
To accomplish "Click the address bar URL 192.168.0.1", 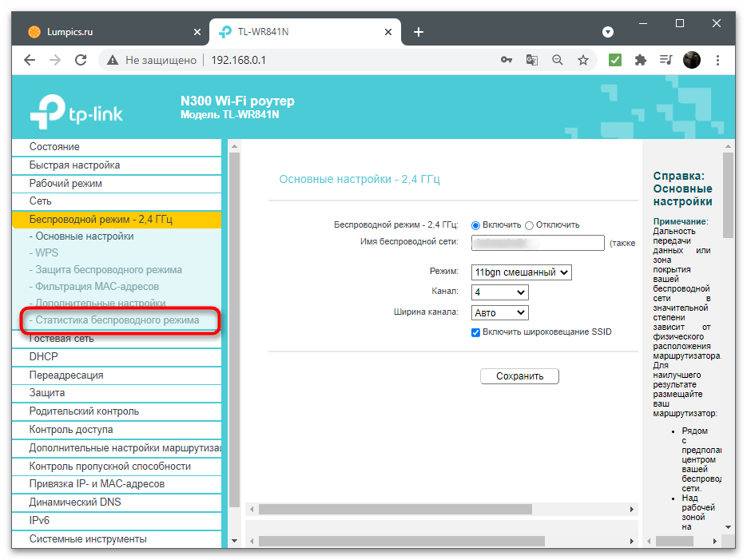I will tap(238, 60).
